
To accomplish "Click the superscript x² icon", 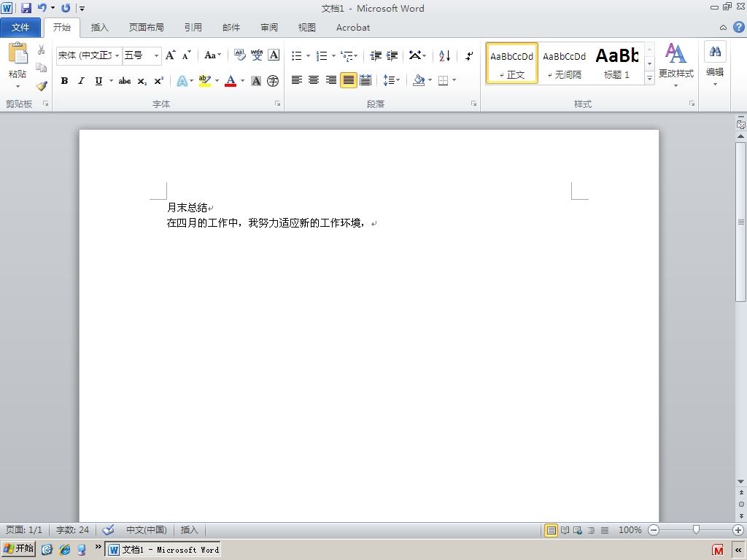I will (158, 81).
